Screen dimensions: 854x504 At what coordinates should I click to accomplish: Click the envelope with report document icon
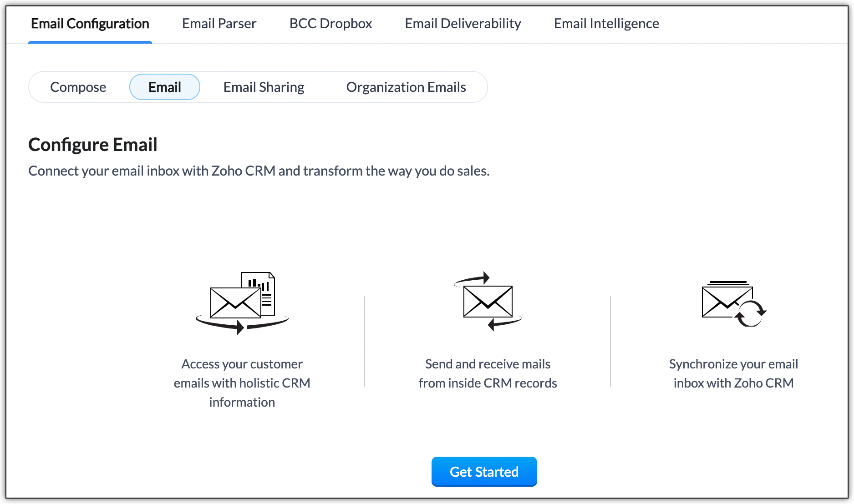(x=242, y=303)
